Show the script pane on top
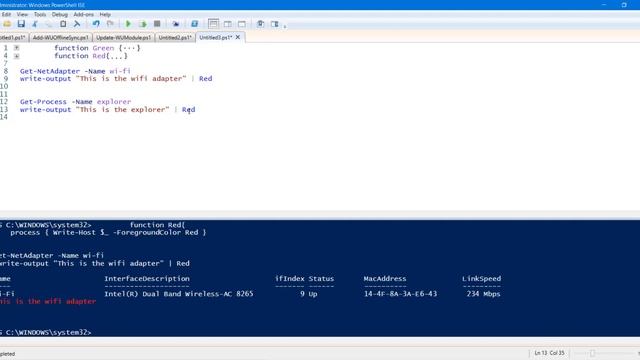The width and height of the screenshot is (640, 360). pos(213,24)
